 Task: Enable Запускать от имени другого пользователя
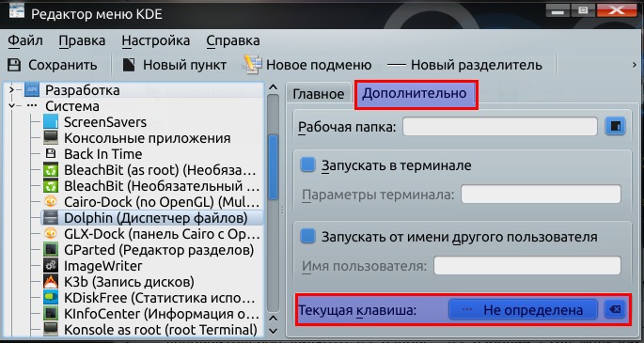point(307,237)
